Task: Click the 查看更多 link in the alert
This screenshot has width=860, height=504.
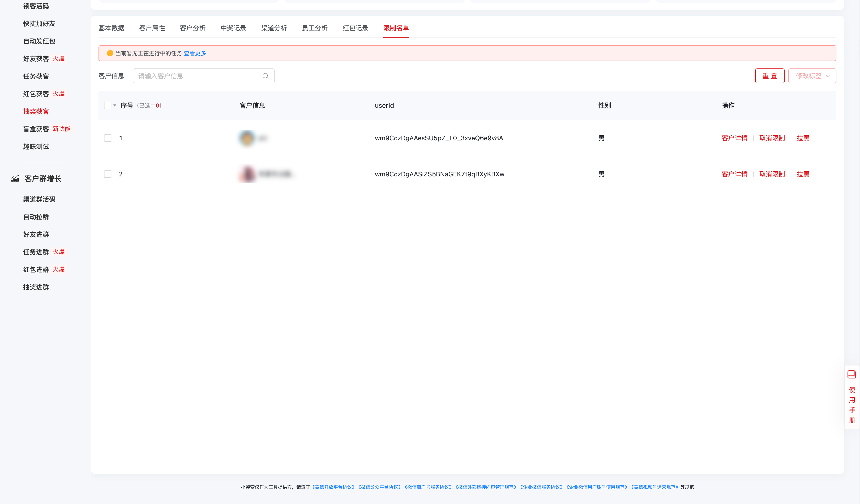Action: 194,53
